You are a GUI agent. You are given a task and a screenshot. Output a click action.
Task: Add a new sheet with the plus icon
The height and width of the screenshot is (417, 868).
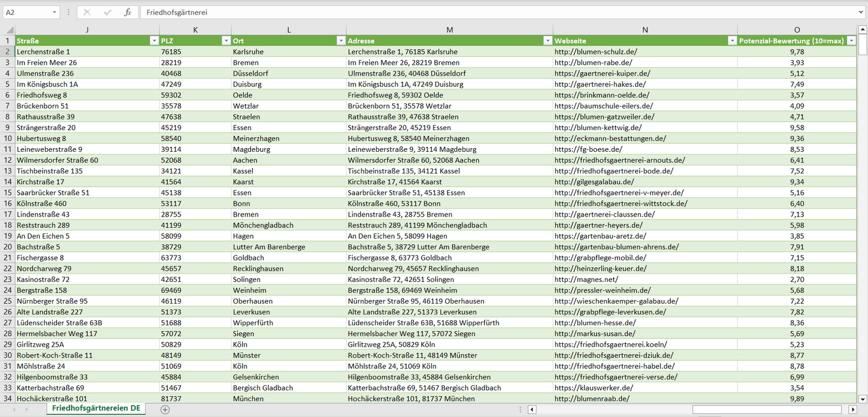(x=165, y=409)
